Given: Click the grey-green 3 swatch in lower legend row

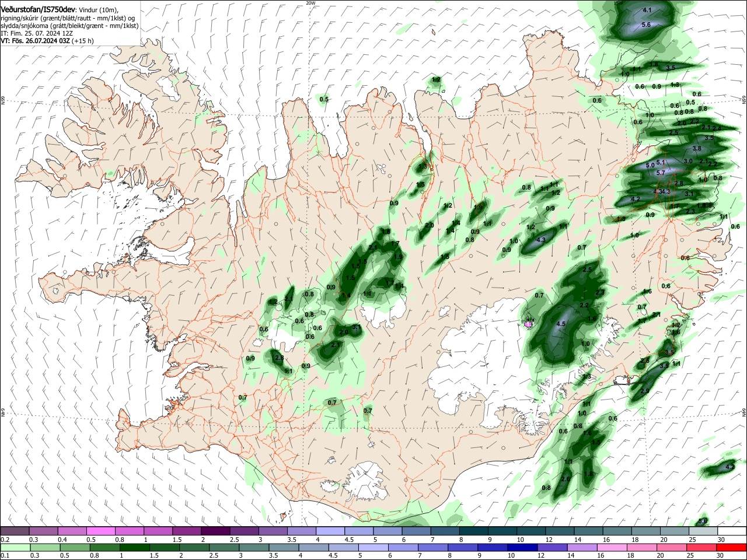Looking at the screenshot, I should (x=254, y=548).
